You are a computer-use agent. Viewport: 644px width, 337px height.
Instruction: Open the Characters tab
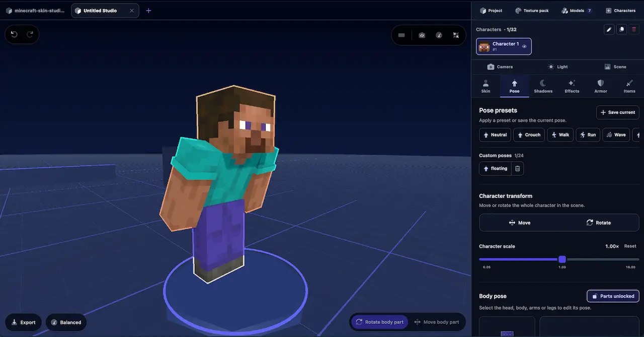[x=621, y=11]
